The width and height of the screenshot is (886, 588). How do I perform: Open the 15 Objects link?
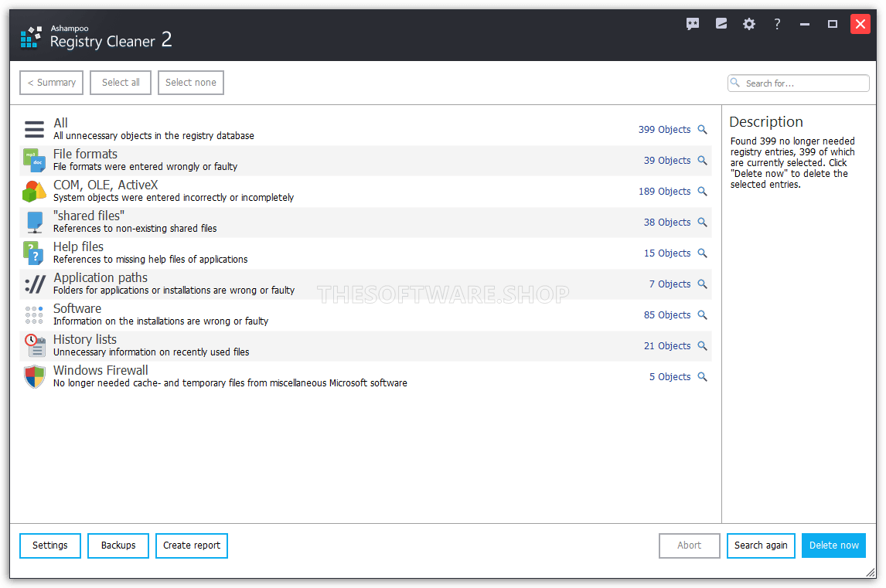[x=667, y=253]
